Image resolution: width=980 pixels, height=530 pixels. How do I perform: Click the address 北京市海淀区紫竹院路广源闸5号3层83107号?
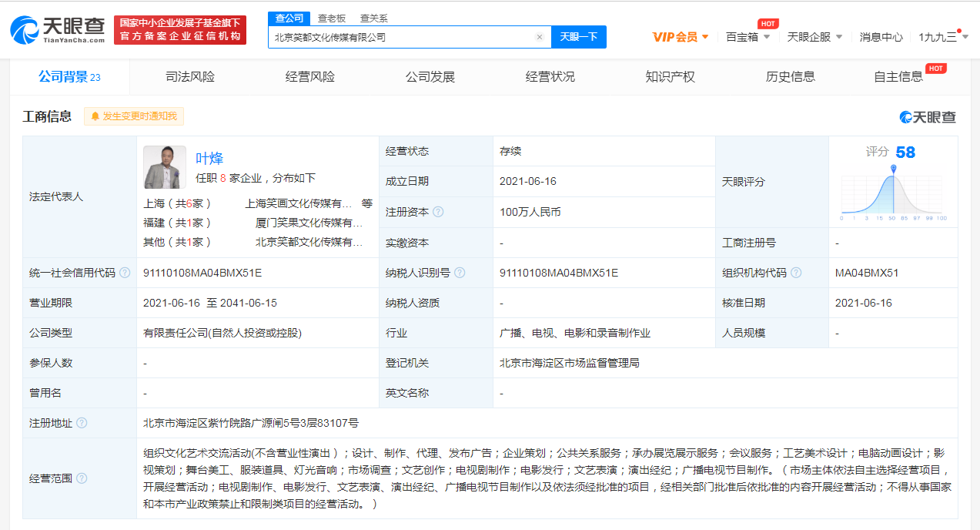[x=251, y=423]
